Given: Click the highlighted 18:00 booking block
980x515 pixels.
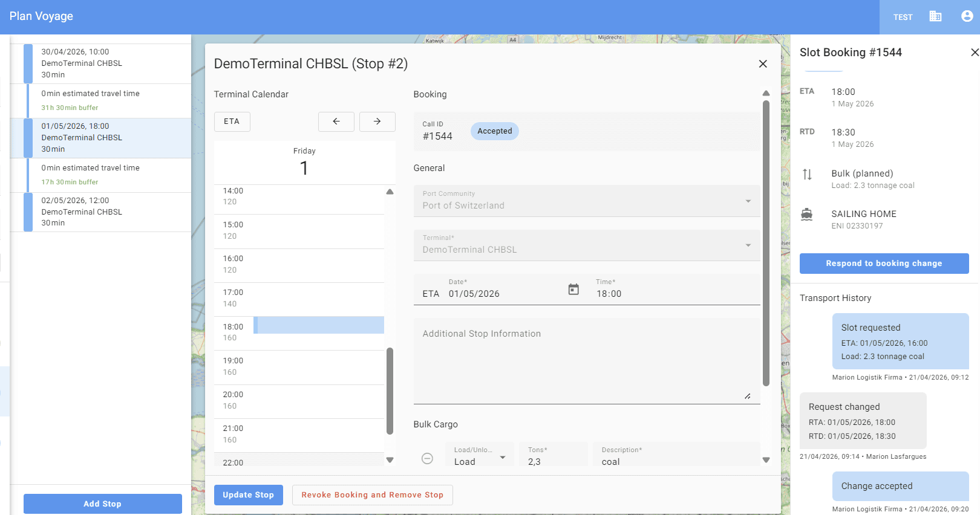Looking at the screenshot, I should click(x=319, y=325).
